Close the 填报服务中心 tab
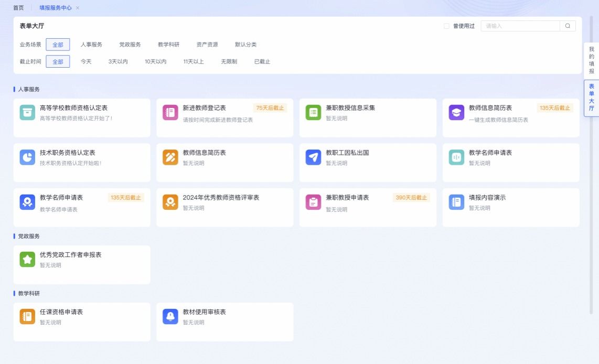 click(x=78, y=8)
